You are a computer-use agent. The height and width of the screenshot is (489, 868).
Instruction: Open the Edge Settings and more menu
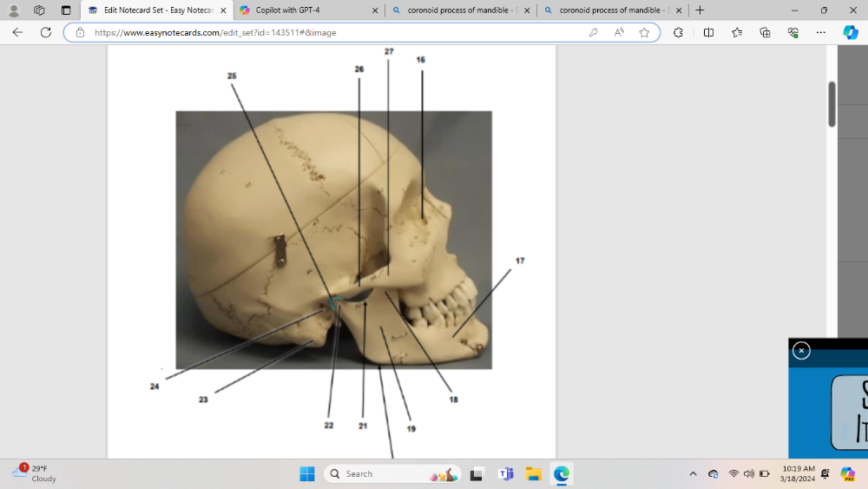[821, 32]
